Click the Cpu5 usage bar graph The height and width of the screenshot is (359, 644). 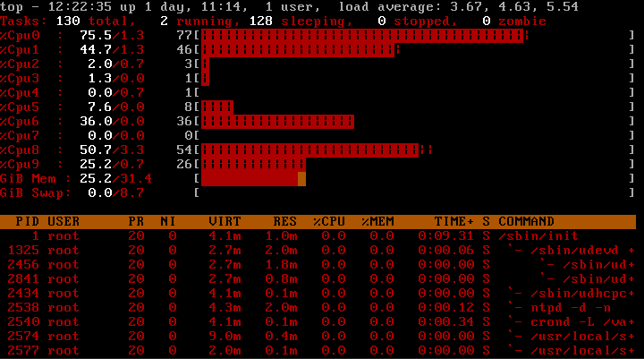(217, 107)
